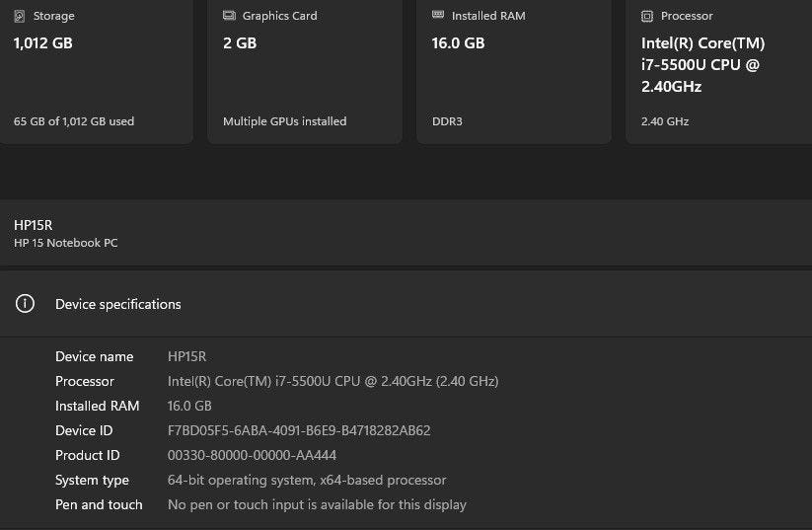Click the Processor chip icon

(x=647, y=16)
